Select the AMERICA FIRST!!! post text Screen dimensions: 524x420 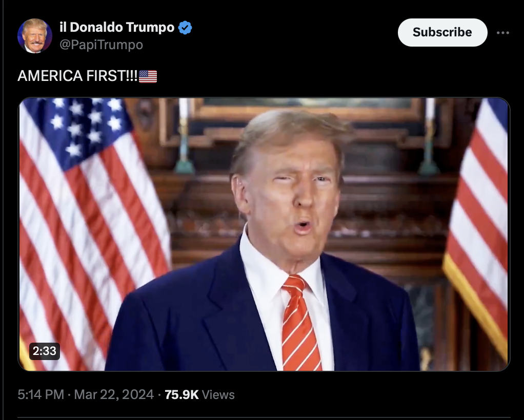coord(77,76)
